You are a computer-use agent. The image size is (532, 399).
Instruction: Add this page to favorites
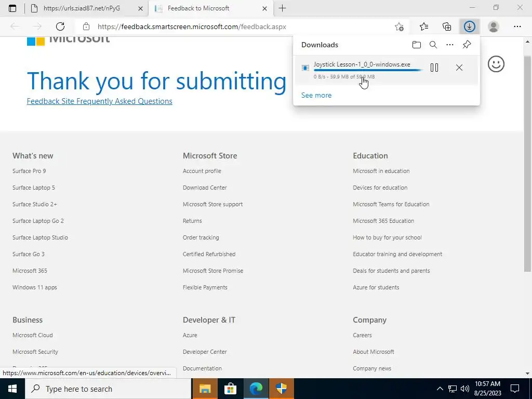[400, 26]
